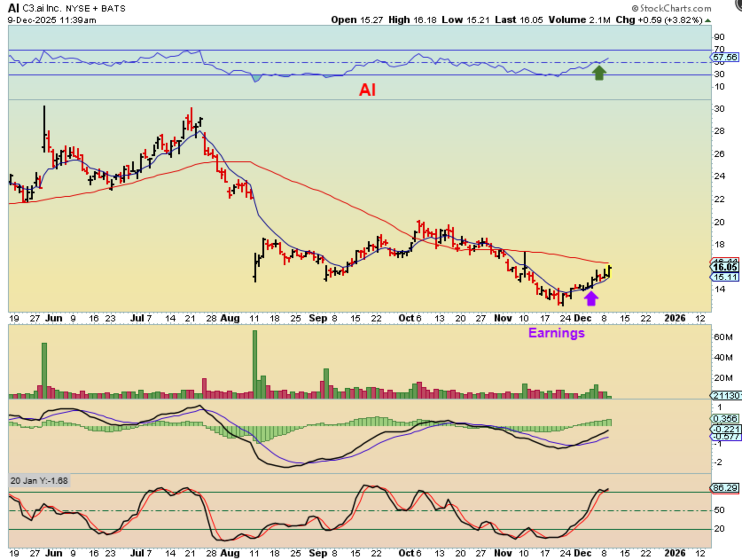Select the 60M label on the volume scale

[x=723, y=337]
